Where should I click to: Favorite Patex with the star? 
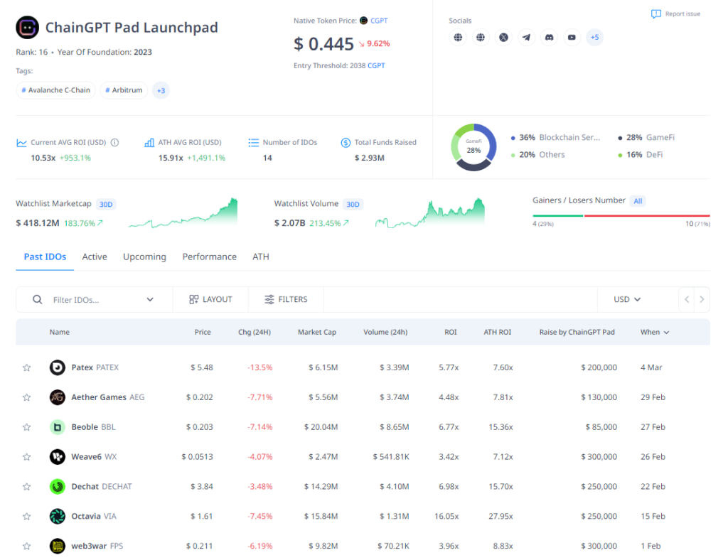[27, 367]
